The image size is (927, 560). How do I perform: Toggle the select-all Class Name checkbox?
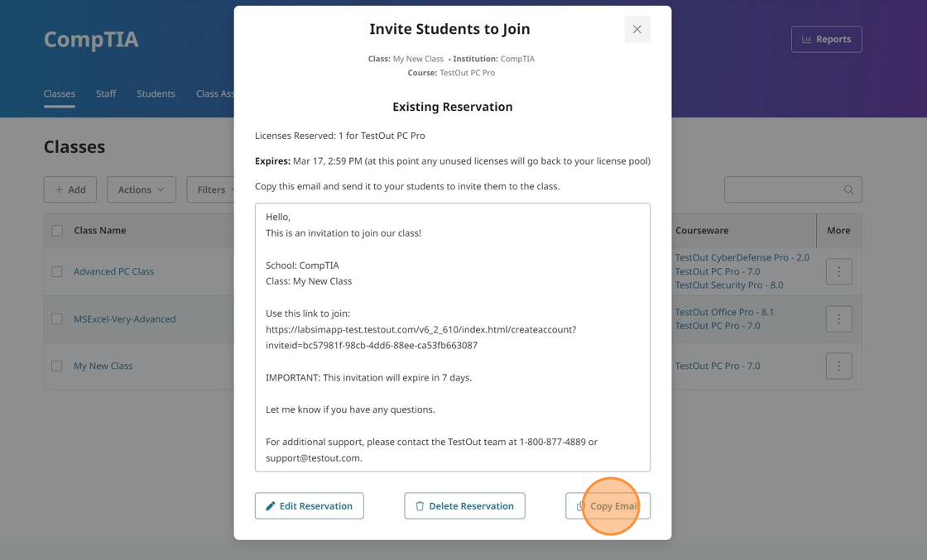57,231
